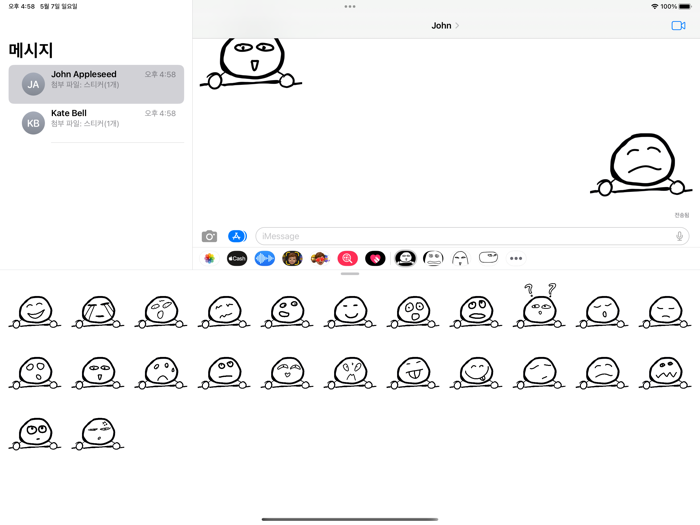Open the Digital Touch heart app
This screenshot has height=525, width=700.
pos(375,258)
